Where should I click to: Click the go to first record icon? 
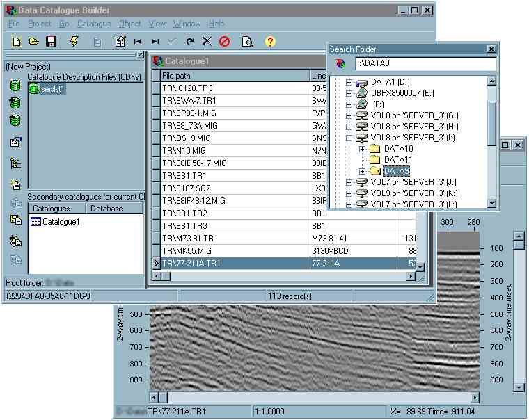point(138,42)
